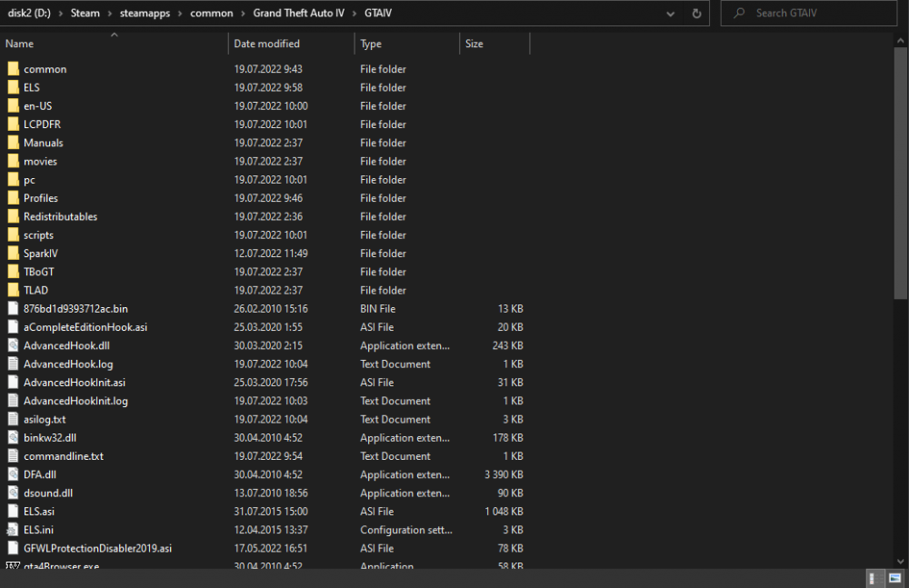Screen dimensions: 909x588
Task: Click the 26.02.2010 15:16 date cell
Action: click(x=271, y=308)
